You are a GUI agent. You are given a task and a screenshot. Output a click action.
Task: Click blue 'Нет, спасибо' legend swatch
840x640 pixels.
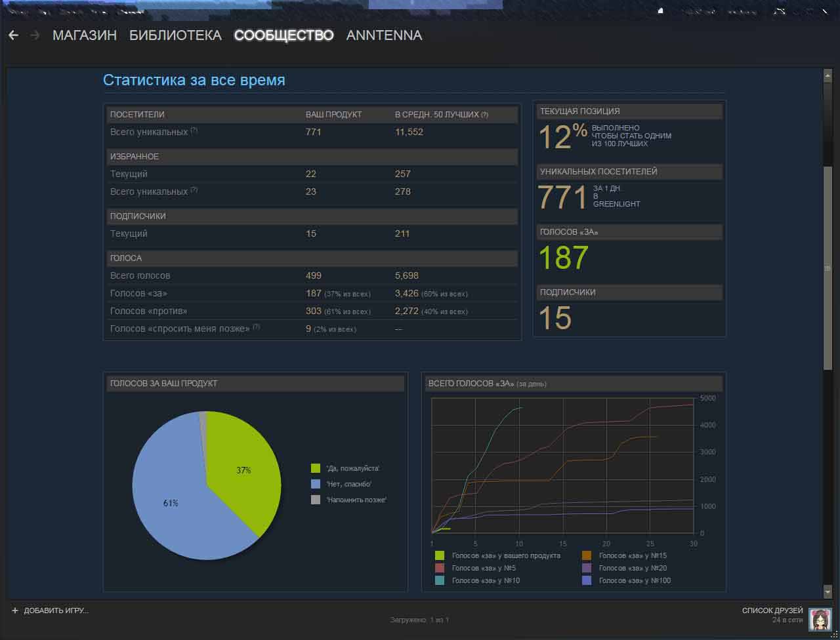316,484
